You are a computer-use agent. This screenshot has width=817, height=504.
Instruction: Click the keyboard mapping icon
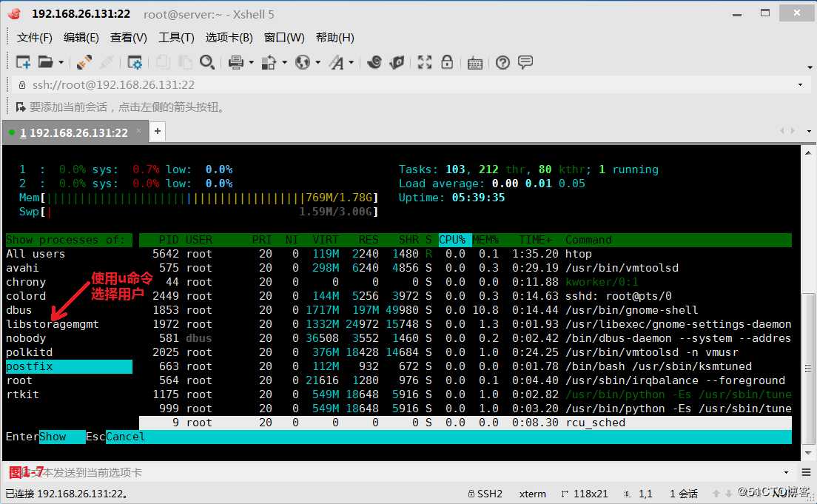(x=474, y=64)
